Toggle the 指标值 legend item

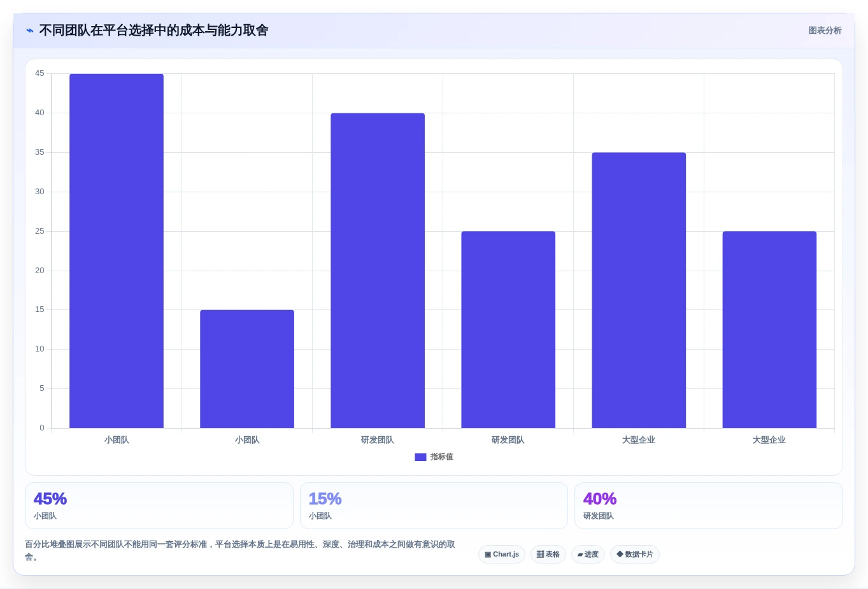click(x=434, y=457)
